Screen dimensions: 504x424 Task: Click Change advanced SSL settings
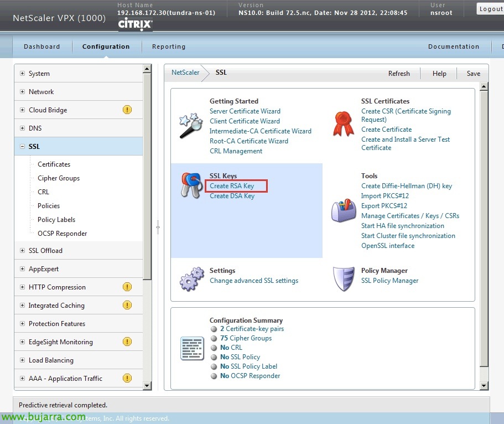point(254,281)
